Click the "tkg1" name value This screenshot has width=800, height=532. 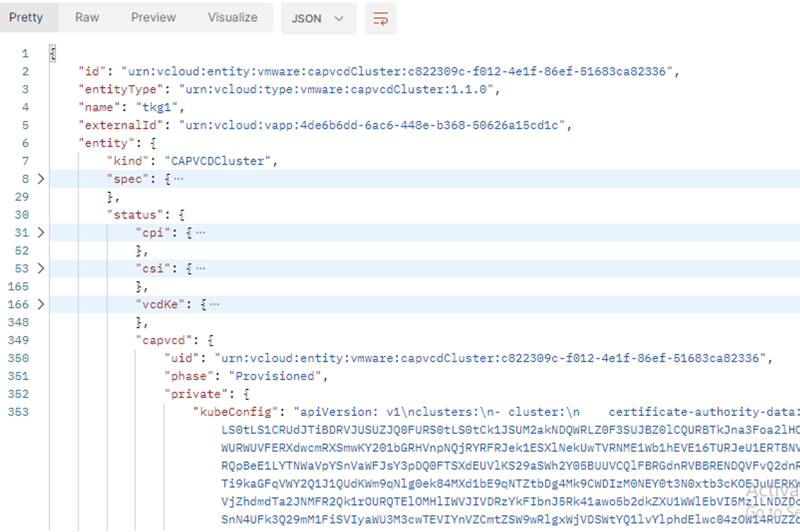[x=157, y=107]
